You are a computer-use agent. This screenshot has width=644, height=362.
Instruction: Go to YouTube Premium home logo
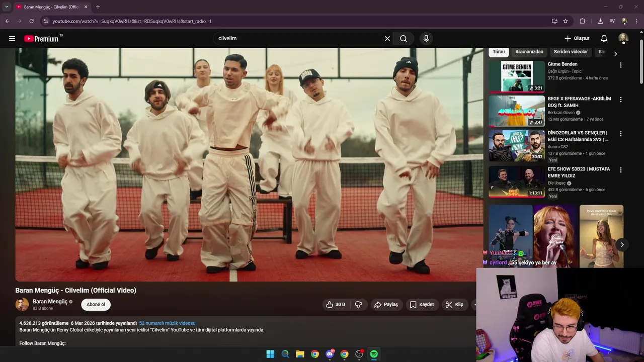click(x=41, y=39)
